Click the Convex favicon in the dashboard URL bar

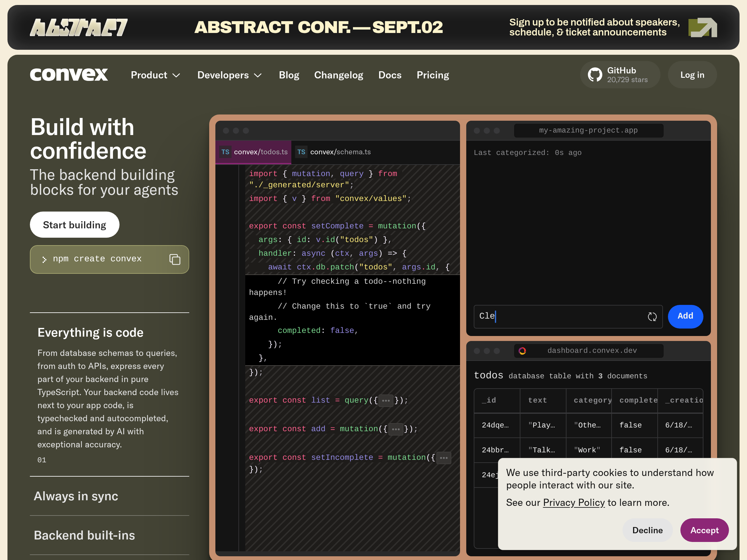(522, 351)
